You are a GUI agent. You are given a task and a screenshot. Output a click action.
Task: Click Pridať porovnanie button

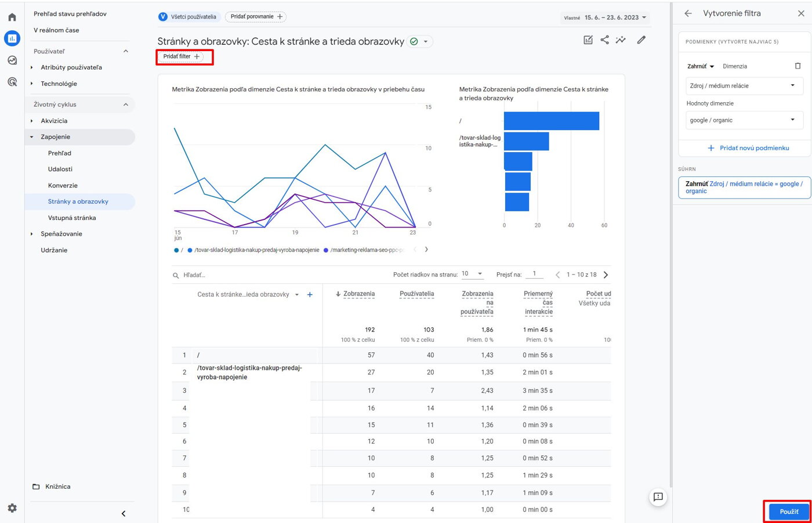pos(256,17)
